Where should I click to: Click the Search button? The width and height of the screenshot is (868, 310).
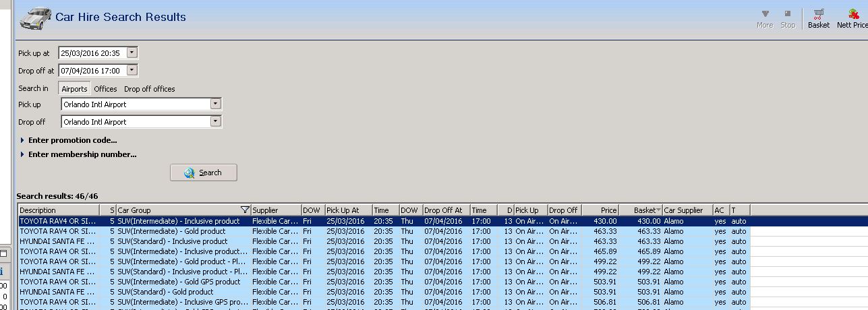[204, 173]
